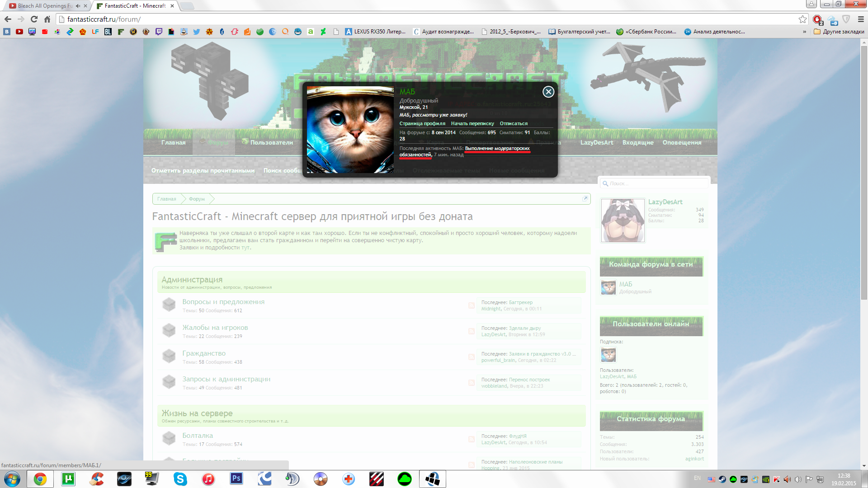Click the page vertical scrollbar thumb
The image size is (868, 488).
tap(864, 172)
